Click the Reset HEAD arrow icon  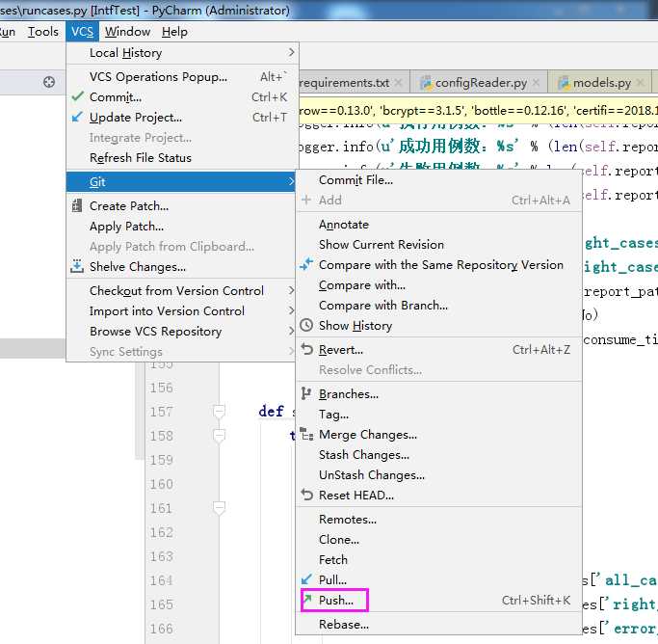tap(307, 495)
